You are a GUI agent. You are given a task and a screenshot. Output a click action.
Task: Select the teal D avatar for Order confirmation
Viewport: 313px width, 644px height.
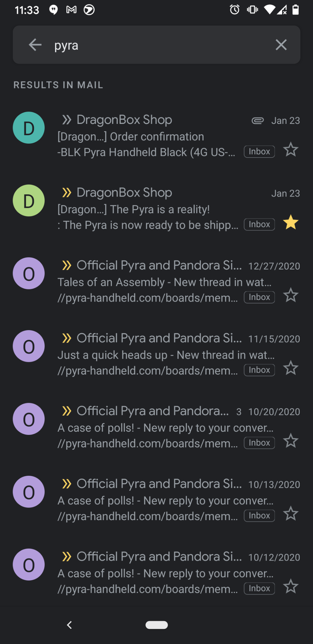(29, 128)
